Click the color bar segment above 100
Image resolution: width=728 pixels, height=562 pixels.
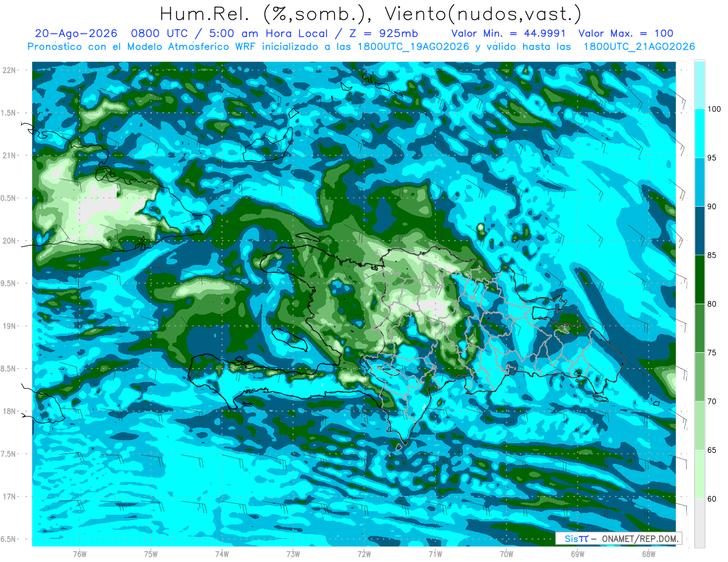(x=699, y=84)
